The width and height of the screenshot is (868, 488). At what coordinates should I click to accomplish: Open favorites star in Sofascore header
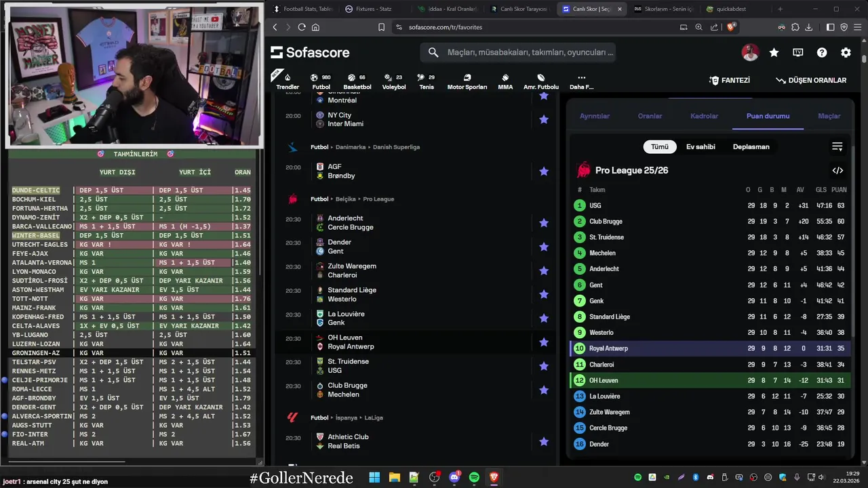pyautogui.click(x=774, y=52)
